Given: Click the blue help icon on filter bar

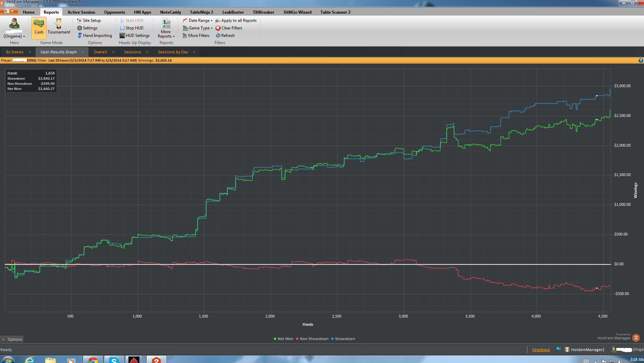Looking at the screenshot, I should coord(641,60).
